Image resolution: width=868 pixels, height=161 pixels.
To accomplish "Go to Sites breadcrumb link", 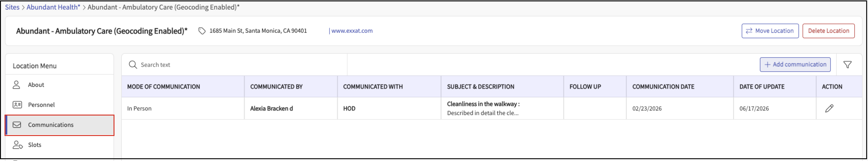I will (12, 7).
